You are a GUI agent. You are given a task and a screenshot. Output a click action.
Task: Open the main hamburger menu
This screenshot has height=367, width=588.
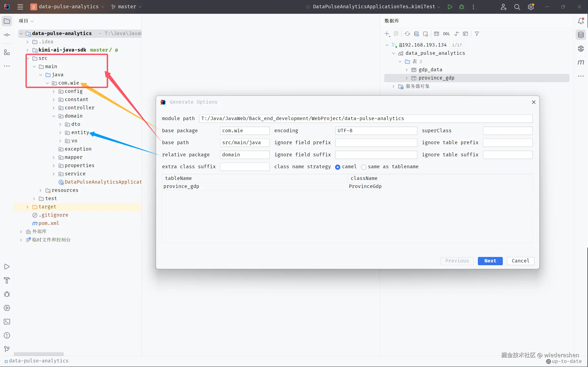click(x=20, y=7)
